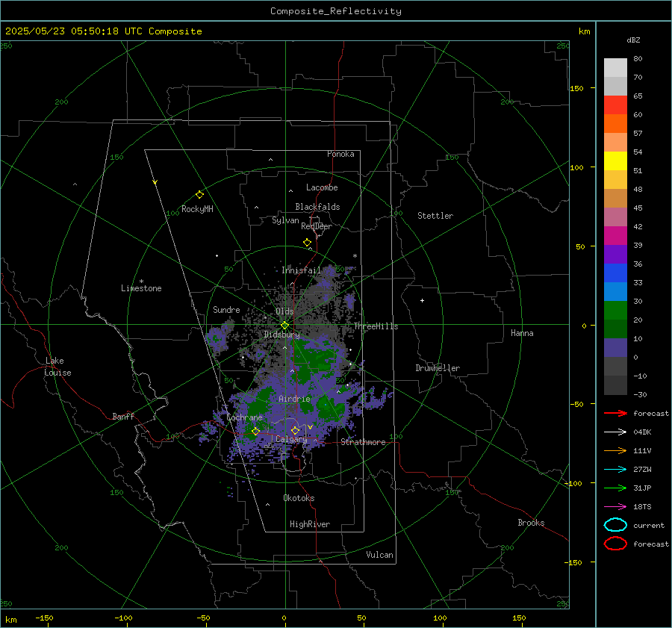
Task: Click the Calgary city label
Action: click(x=291, y=439)
